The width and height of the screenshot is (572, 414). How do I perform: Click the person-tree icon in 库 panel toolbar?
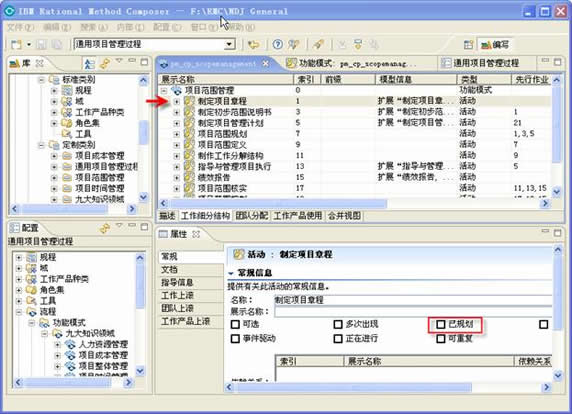tap(89, 63)
